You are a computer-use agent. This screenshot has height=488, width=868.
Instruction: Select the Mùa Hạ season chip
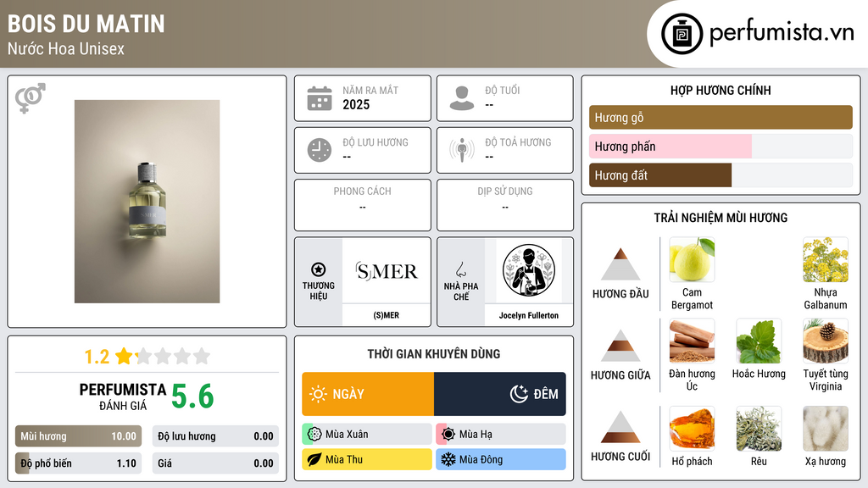pyautogui.click(x=501, y=435)
